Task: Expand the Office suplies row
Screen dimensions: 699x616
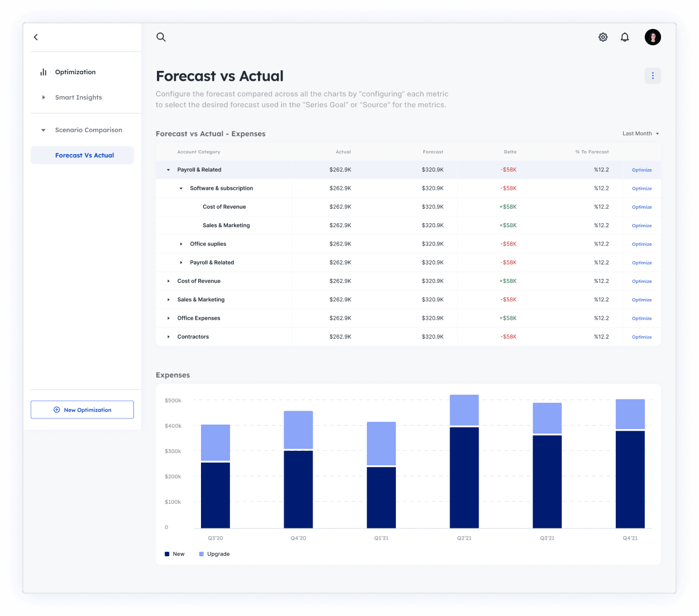Action: click(181, 244)
